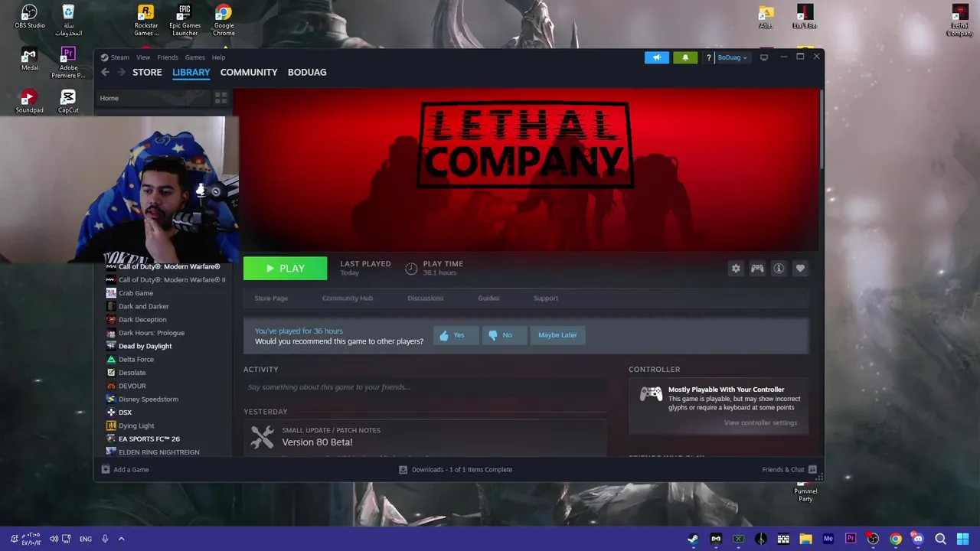Open Pummel Party desktop shortcut
980x551 pixels.
pos(805,492)
